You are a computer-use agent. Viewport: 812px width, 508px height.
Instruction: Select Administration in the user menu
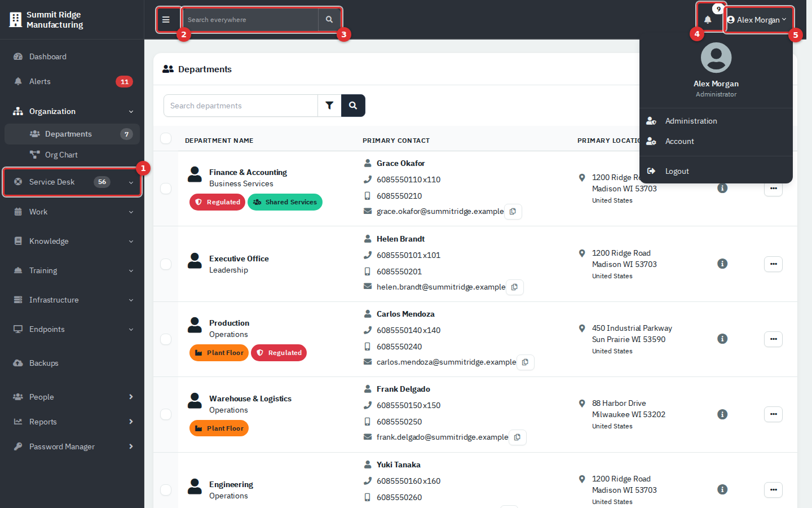[x=716, y=121]
